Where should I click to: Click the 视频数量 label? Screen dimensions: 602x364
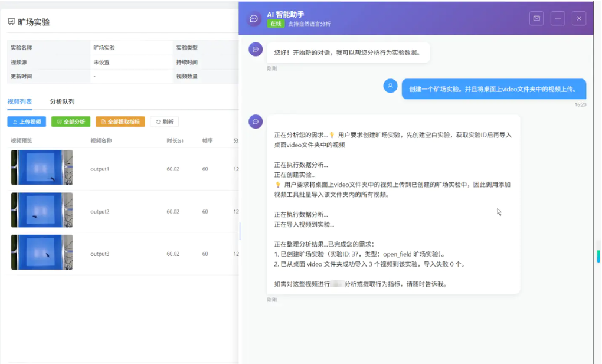point(187,77)
